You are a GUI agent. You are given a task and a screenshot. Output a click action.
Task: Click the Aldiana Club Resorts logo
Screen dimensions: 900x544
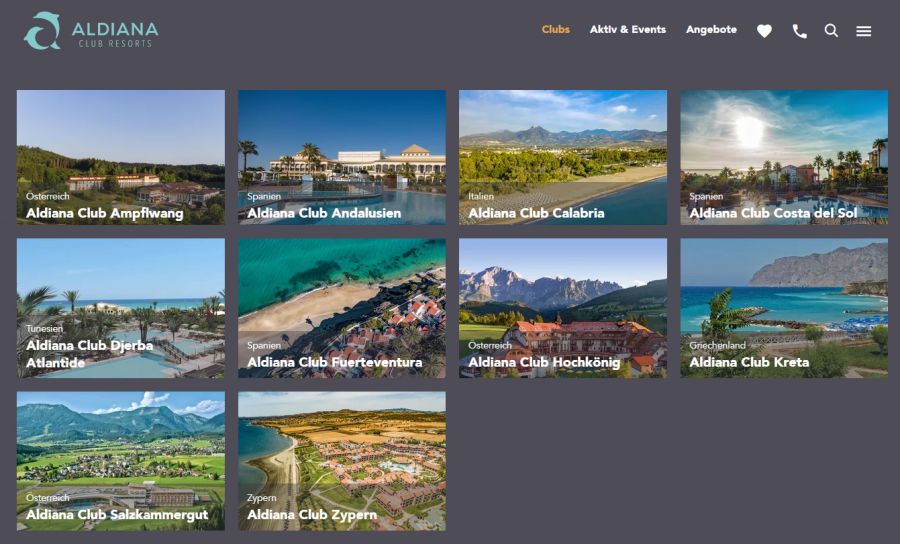(91, 30)
